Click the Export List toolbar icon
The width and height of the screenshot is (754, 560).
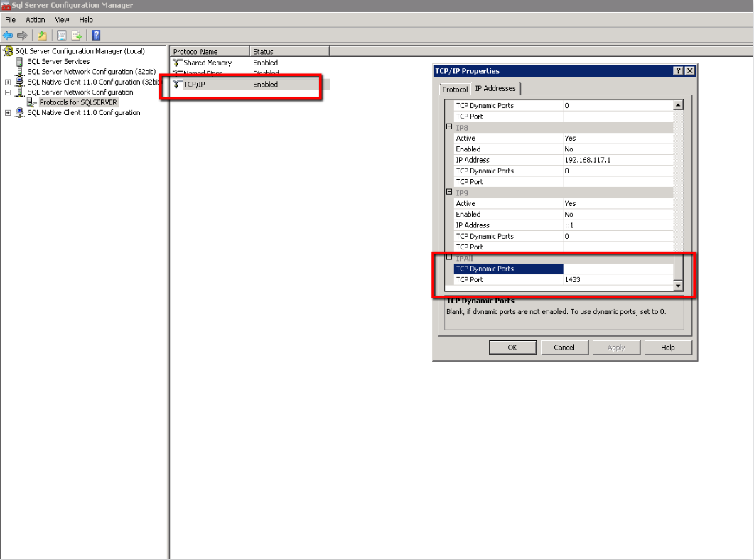[76, 35]
